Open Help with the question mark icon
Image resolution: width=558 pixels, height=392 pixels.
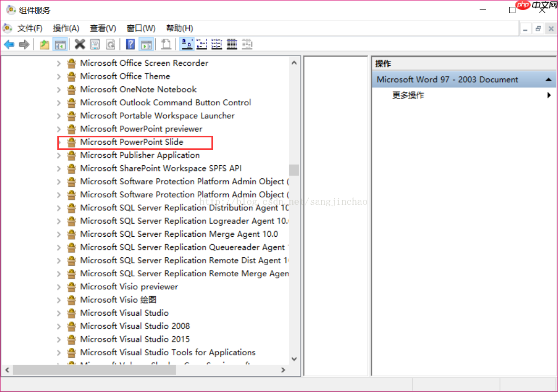click(130, 45)
